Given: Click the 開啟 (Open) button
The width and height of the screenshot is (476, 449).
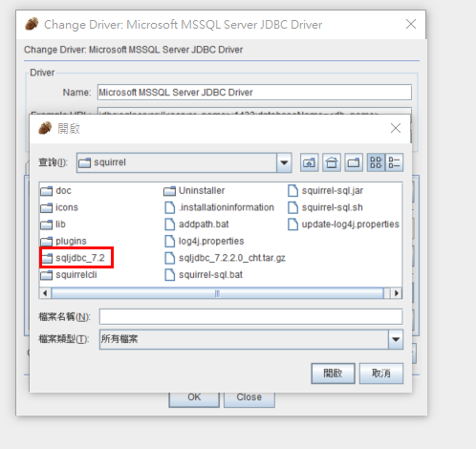Looking at the screenshot, I should tap(333, 374).
